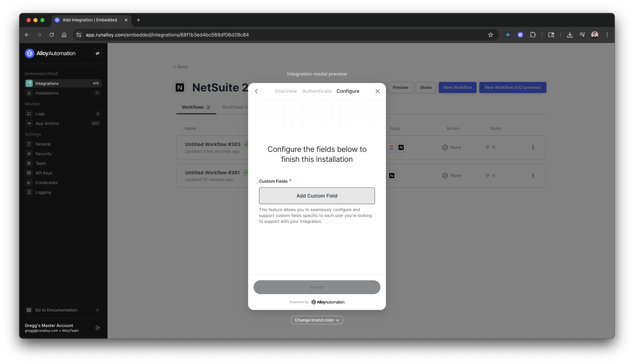Open the kebab menu for Untitled Workflow #383
634x364 pixels.
pos(533,147)
